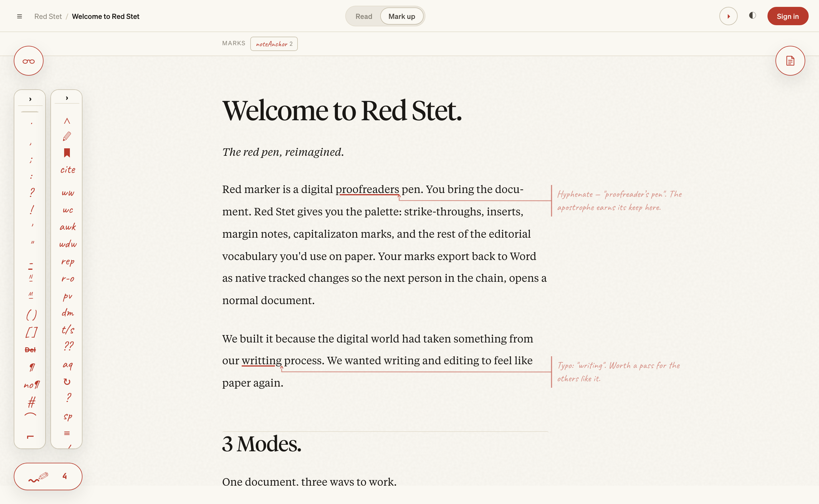Switch to Read mode
Screen dimensions: 819x504
click(364, 16)
